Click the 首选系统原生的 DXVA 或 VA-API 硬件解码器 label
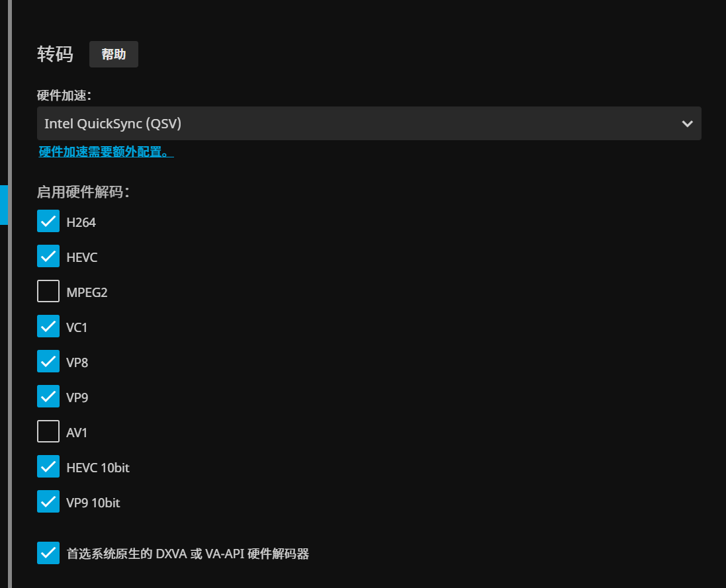The width and height of the screenshot is (726, 588). point(188,554)
